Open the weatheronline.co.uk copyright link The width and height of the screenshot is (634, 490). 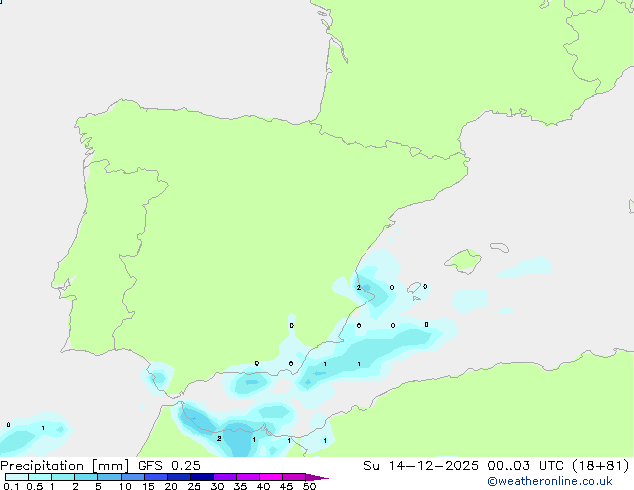[550, 481]
